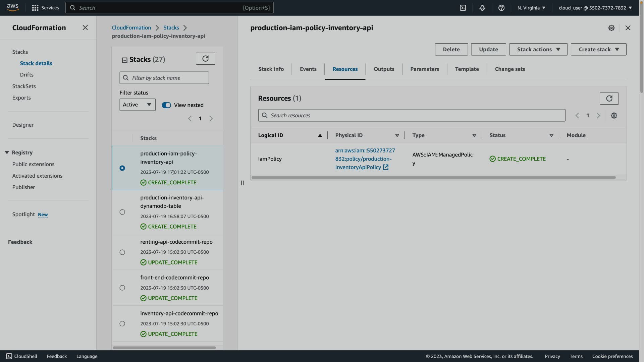Refresh the Stacks list
This screenshot has height=362, width=644.
[205, 59]
